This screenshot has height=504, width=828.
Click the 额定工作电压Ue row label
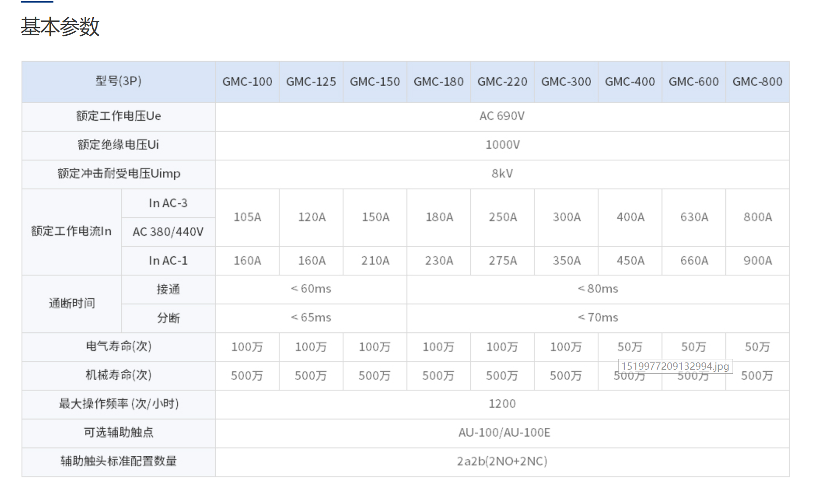click(x=118, y=116)
